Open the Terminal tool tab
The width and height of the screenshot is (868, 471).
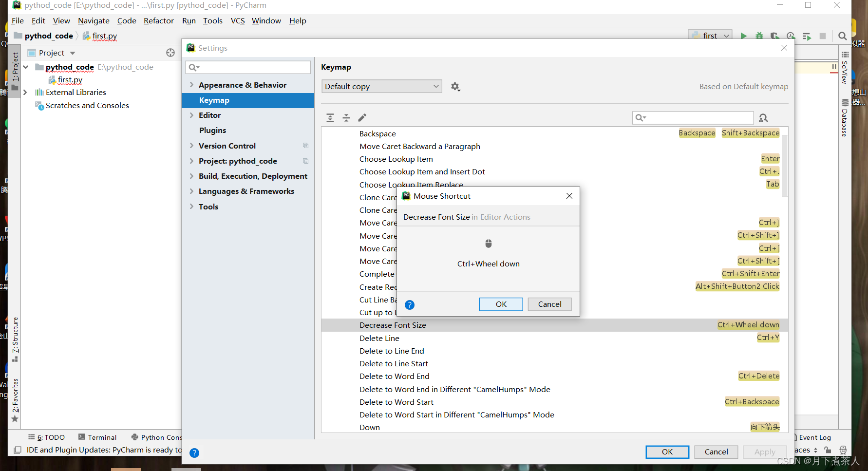click(97, 437)
